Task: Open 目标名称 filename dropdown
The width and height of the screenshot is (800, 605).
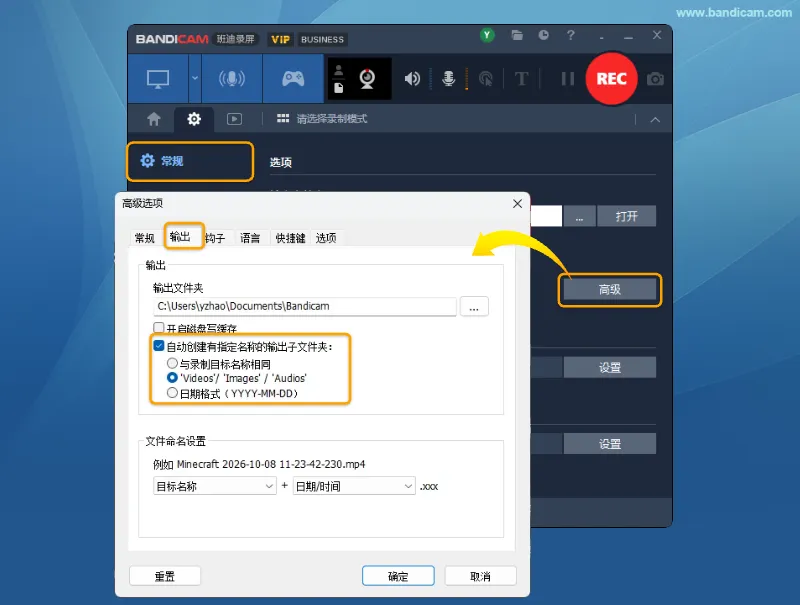Action: 215,486
